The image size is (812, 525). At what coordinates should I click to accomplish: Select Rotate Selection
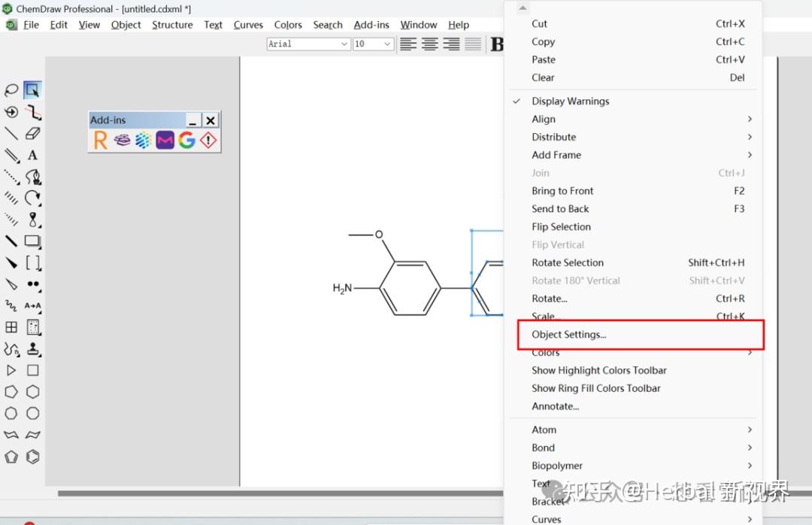[633, 262]
